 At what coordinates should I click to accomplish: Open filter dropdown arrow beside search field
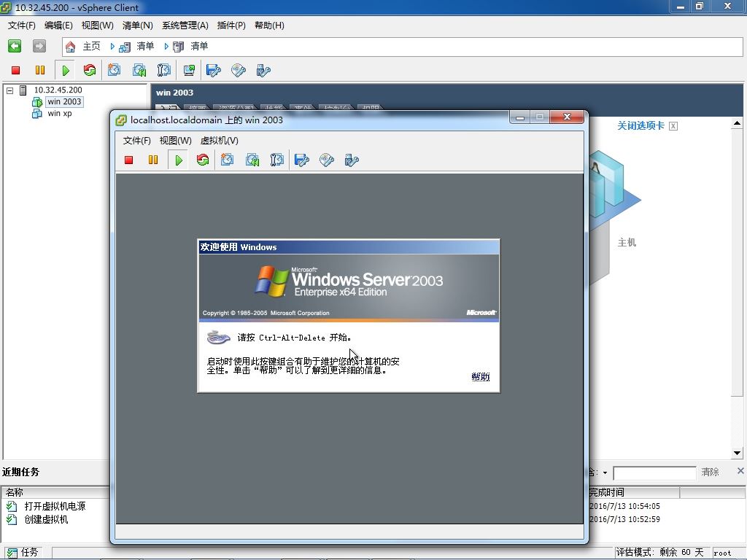point(605,472)
